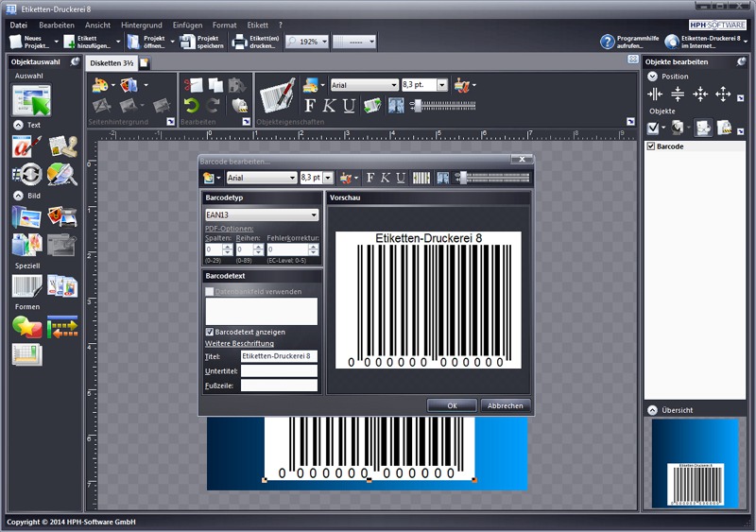Click italic K in barcode dialog
The image size is (756, 532).
(x=386, y=178)
